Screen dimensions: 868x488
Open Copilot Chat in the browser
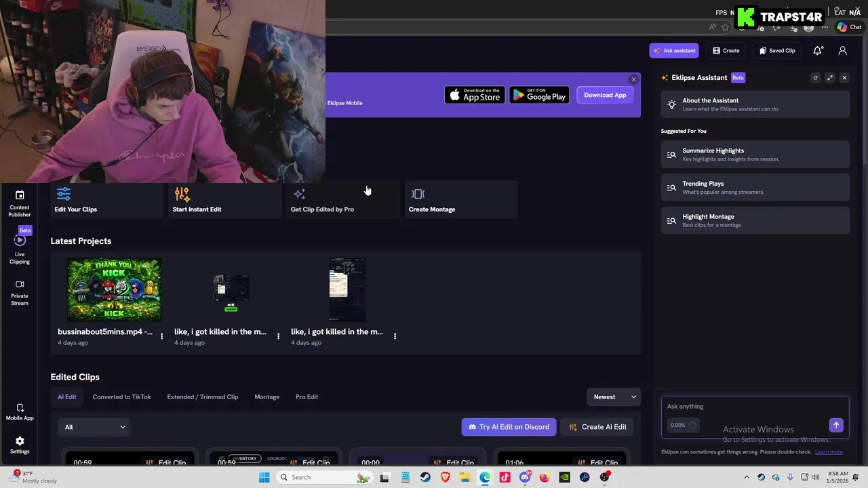tap(849, 27)
